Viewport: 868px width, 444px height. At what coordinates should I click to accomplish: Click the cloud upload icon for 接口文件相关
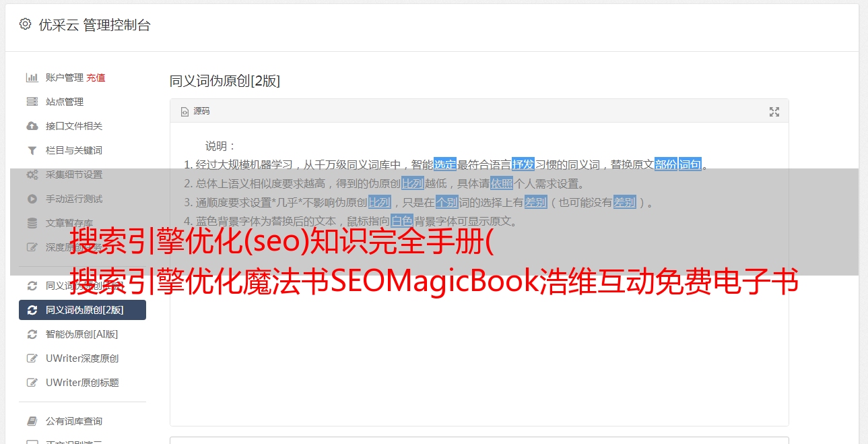click(x=32, y=126)
